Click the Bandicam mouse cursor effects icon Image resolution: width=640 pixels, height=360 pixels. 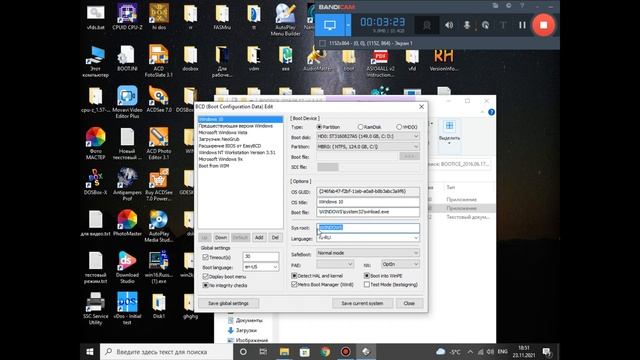(485, 25)
